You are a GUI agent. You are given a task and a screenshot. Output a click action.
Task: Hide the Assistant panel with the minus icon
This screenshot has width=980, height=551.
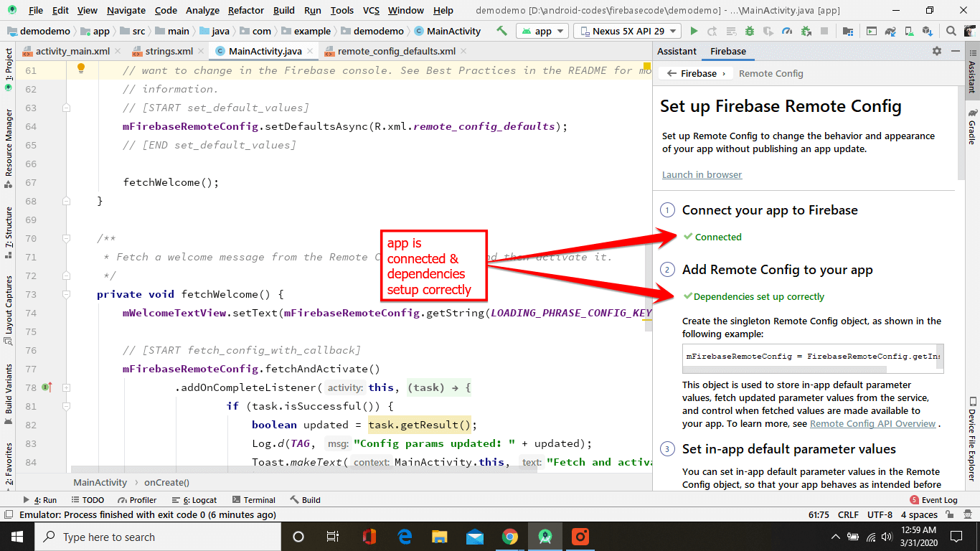tap(955, 51)
